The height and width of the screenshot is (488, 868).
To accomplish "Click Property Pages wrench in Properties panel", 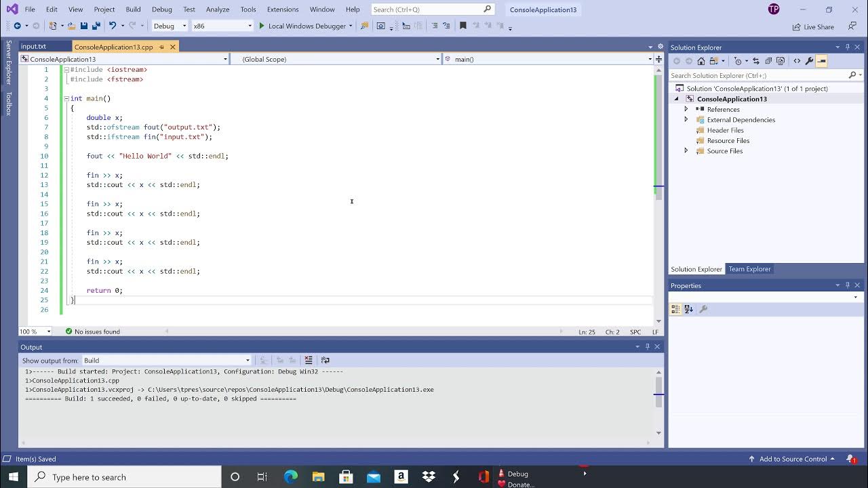I will pyautogui.click(x=703, y=309).
